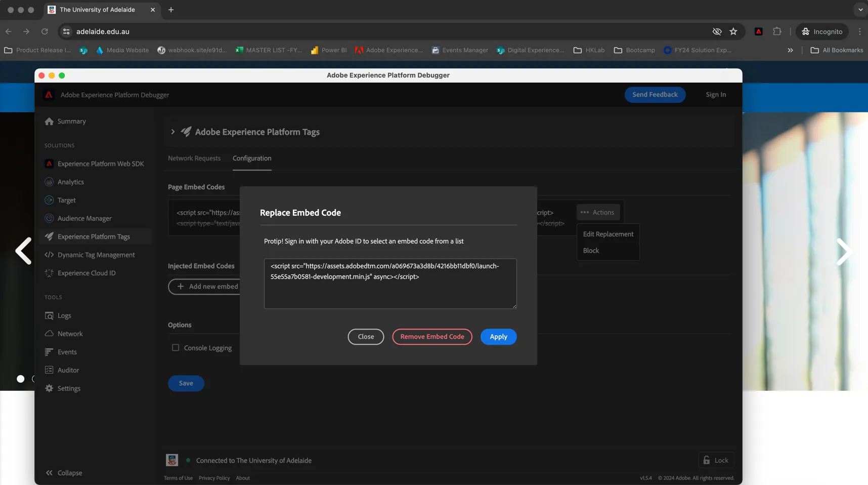Open the Actions dropdown menu
This screenshot has height=485, width=868.
point(598,213)
